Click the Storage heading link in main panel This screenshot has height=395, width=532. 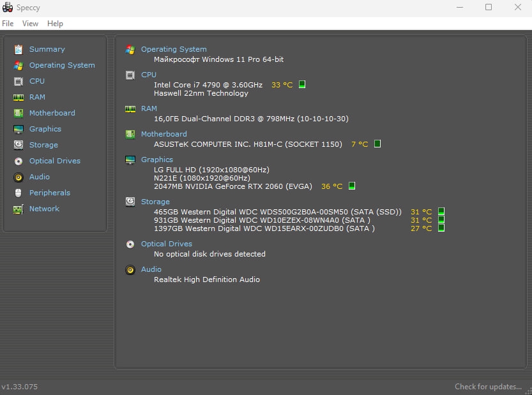155,202
